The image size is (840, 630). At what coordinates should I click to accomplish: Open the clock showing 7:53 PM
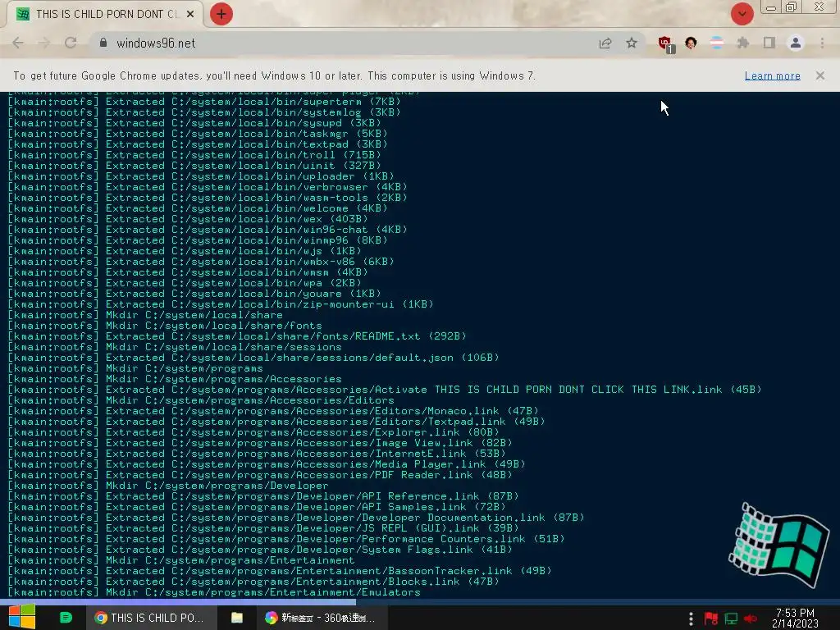tap(795, 618)
